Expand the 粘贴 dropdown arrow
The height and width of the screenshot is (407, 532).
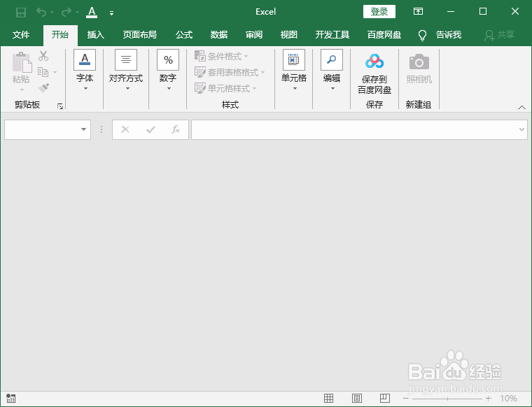point(22,90)
